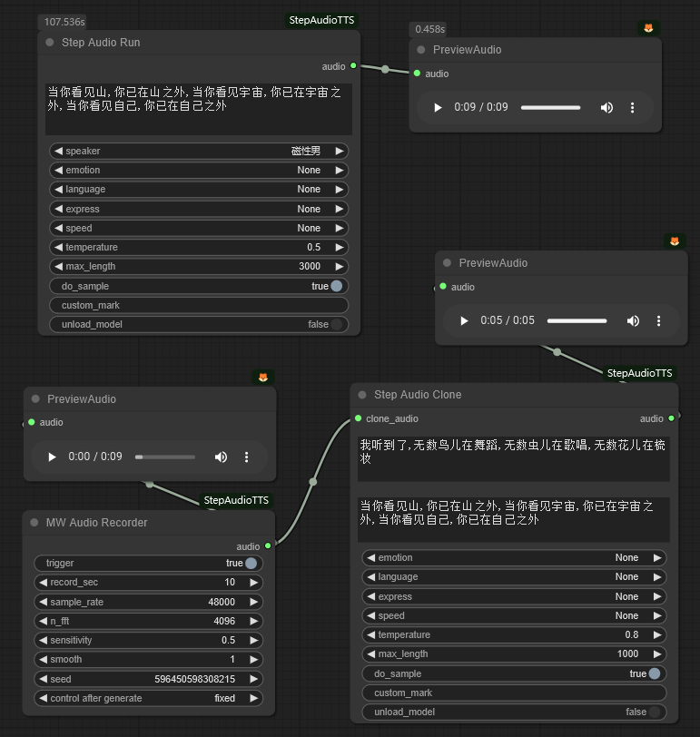Image resolution: width=700 pixels, height=737 pixels.
Task: Click seek bar of 0:05 / 0:05 audio player
Action: (577, 321)
